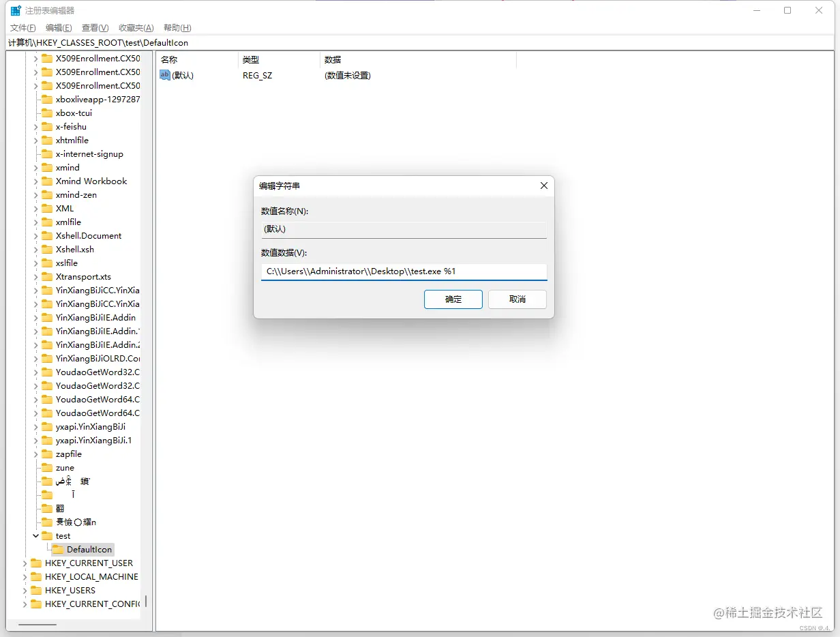Click the zune folder icon

(x=47, y=468)
